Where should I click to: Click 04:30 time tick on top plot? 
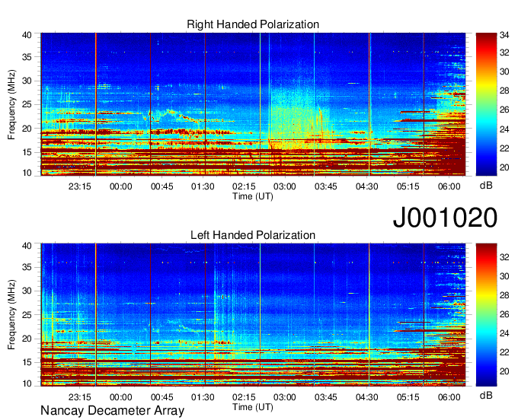[366, 186]
